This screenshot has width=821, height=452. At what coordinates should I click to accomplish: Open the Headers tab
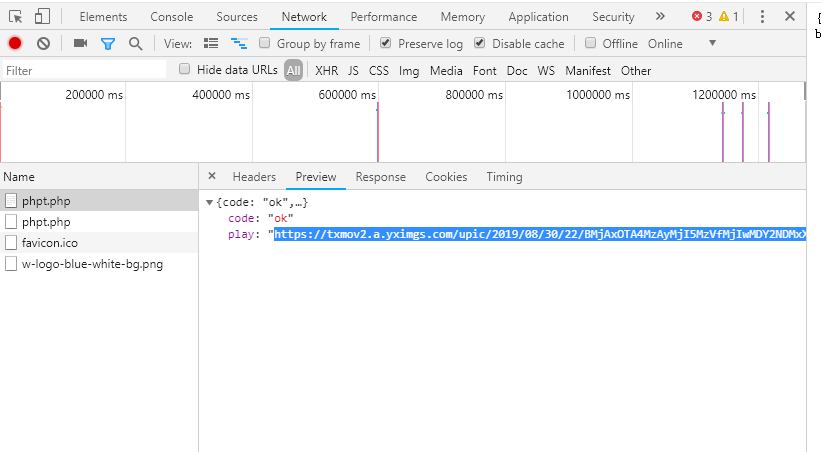tap(254, 177)
